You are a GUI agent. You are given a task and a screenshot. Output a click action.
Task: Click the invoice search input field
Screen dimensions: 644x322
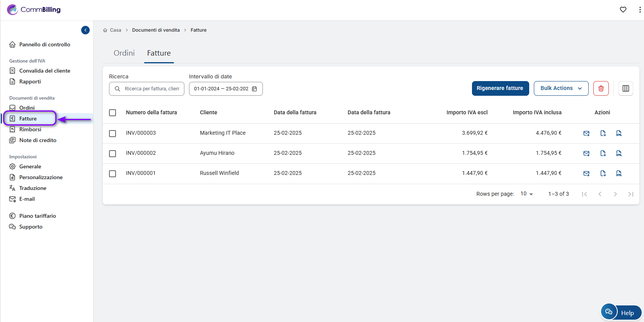pos(152,89)
